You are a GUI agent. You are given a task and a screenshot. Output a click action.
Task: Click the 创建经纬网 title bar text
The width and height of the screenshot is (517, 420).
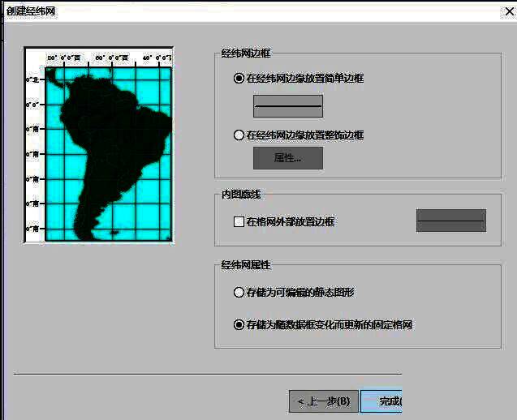[x=32, y=11]
